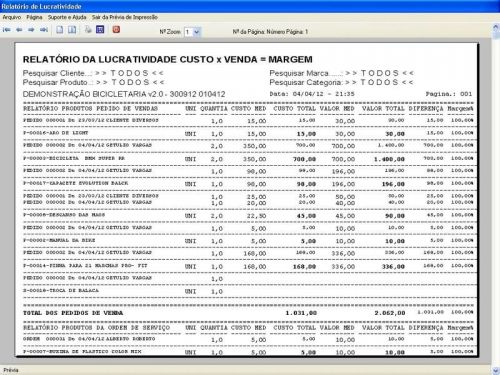Click the blue save/export toolbar icon
500x375 pixels.
pos(100,30)
